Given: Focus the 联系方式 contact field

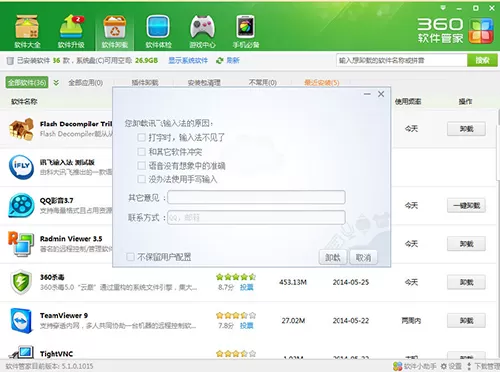Looking at the screenshot, I should pyautogui.click(x=256, y=217).
